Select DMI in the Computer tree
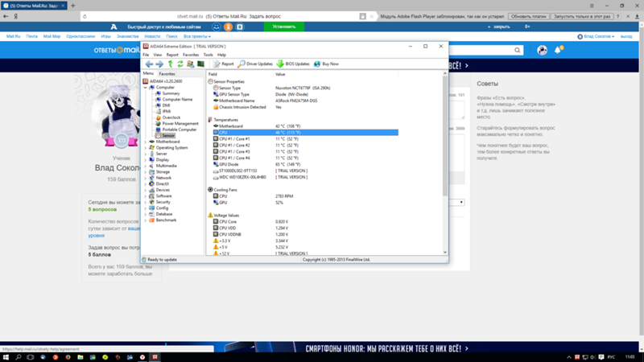This screenshot has width=644, height=362. tap(166, 105)
